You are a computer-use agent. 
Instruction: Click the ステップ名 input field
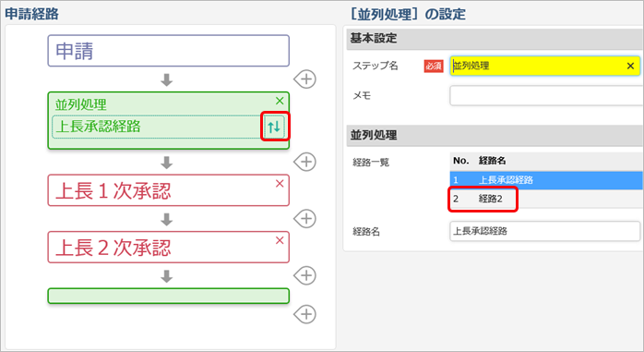(544, 66)
